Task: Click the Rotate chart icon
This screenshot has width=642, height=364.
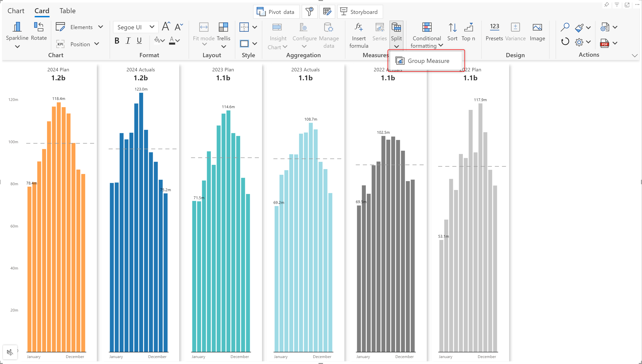Action: click(39, 27)
